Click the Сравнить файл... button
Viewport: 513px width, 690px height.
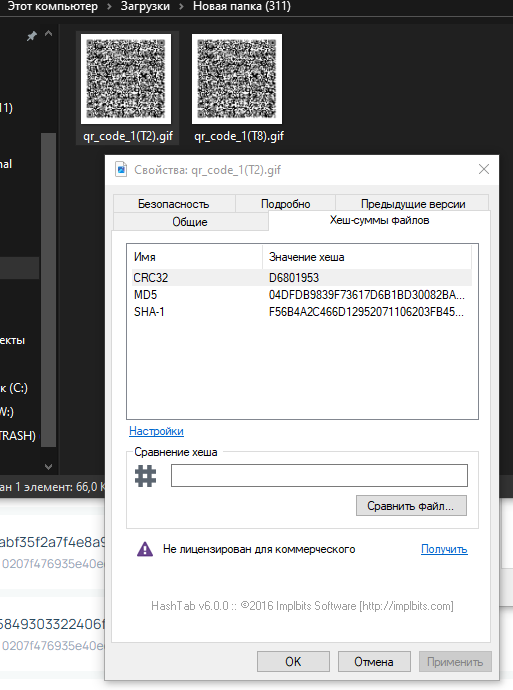click(x=411, y=506)
